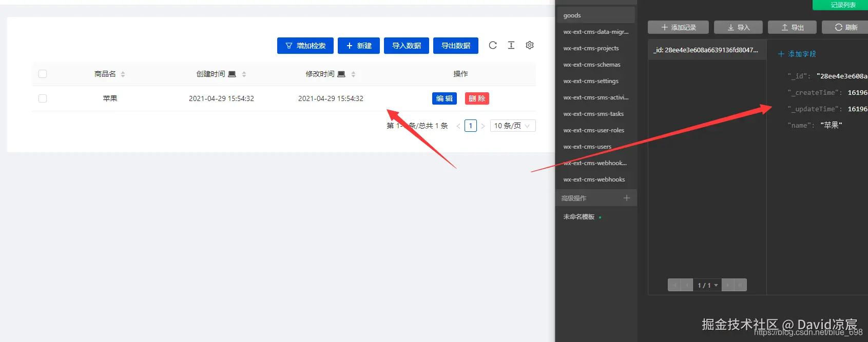Click the 导出数据 button

click(456, 46)
